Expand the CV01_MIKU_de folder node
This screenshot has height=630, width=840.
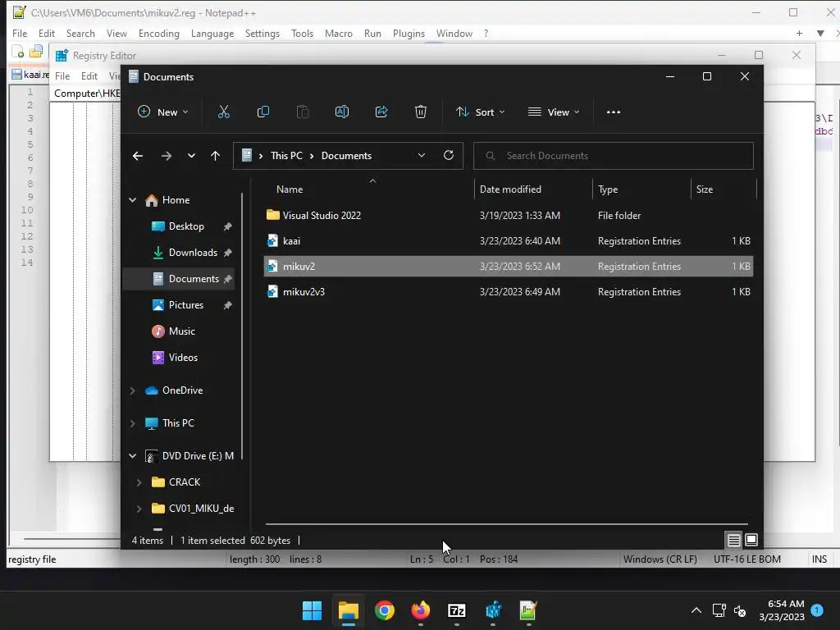(139, 509)
